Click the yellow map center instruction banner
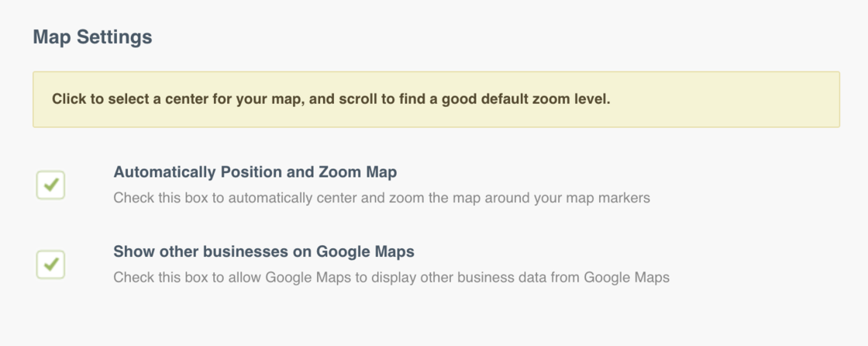868x346 pixels. click(x=436, y=99)
